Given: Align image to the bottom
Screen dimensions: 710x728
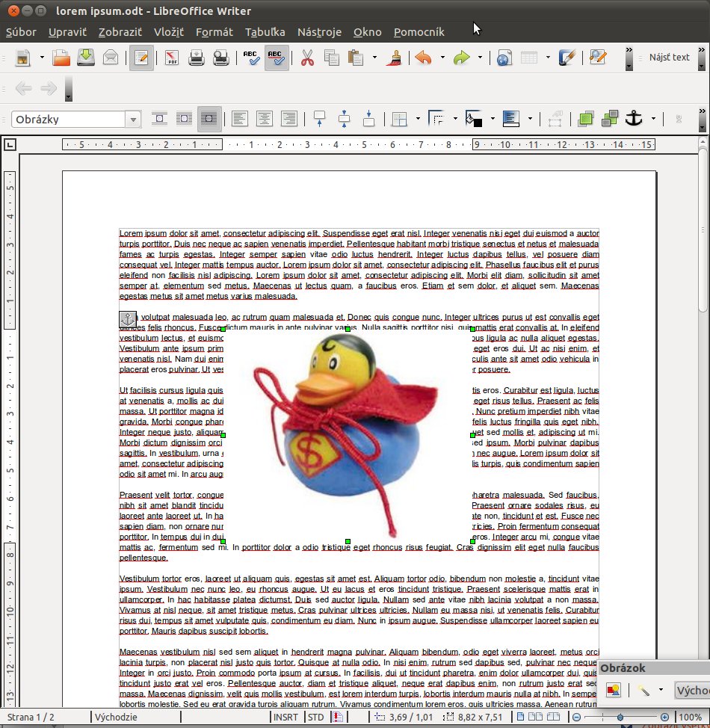Looking at the screenshot, I should [x=368, y=119].
